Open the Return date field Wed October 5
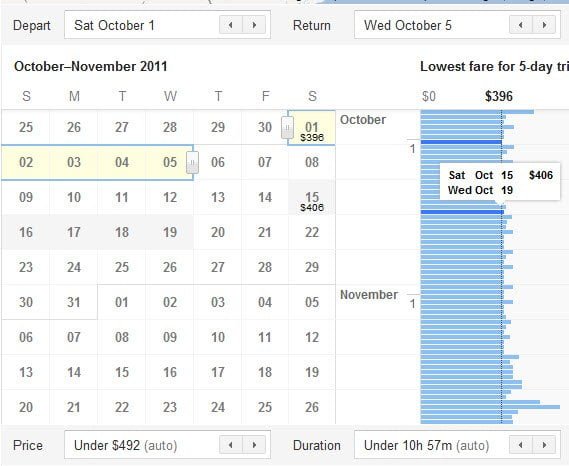 (457, 25)
